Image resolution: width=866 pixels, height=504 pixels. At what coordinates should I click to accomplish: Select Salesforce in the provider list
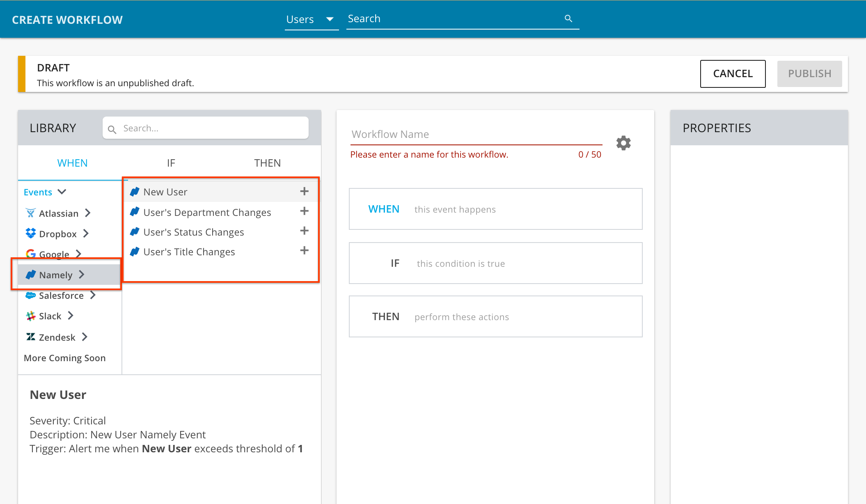[x=61, y=295]
